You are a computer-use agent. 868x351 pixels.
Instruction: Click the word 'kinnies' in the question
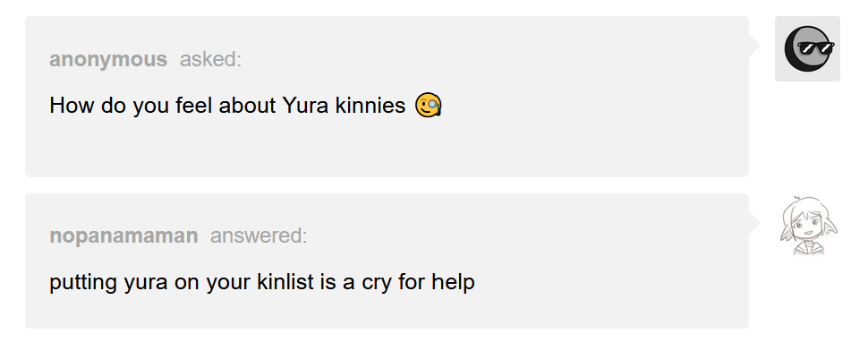(x=370, y=105)
